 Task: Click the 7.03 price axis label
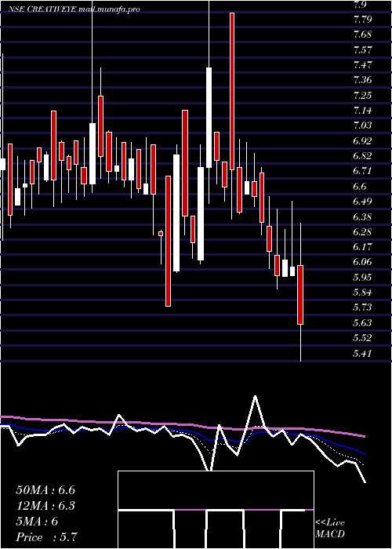362,125
